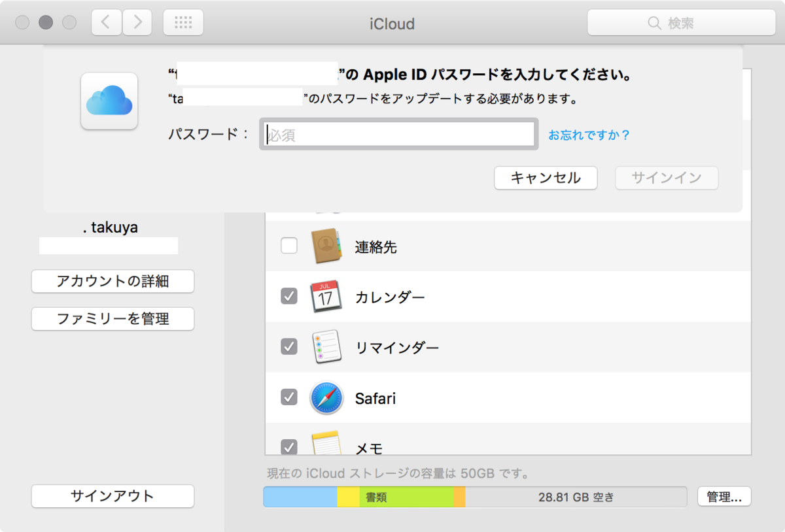785x532 pixels.
Task: Click the リマインダー label
Action: [397, 348]
